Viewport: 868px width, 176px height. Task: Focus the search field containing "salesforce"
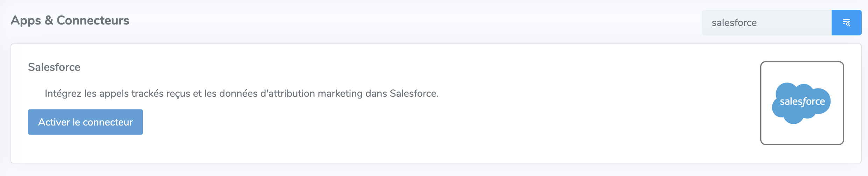coord(766,23)
